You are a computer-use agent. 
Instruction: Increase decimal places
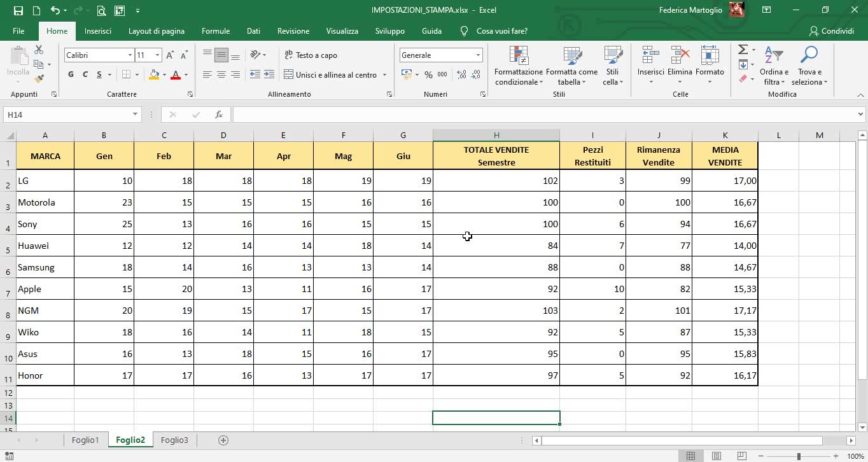click(461, 74)
